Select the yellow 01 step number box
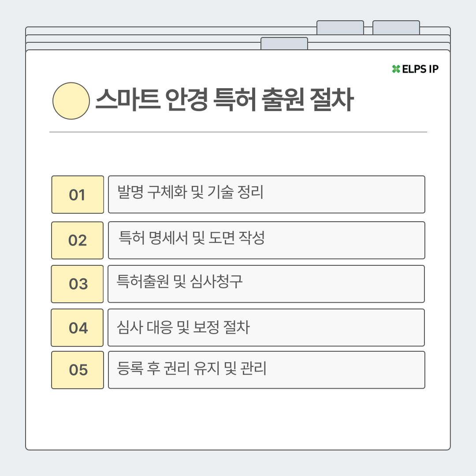476x476 pixels. (78, 194)
